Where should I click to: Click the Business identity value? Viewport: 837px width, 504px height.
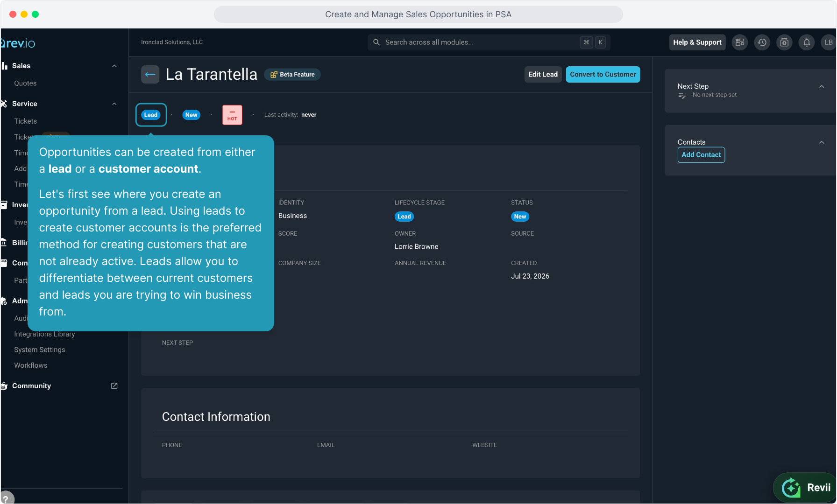click(293, 216)
